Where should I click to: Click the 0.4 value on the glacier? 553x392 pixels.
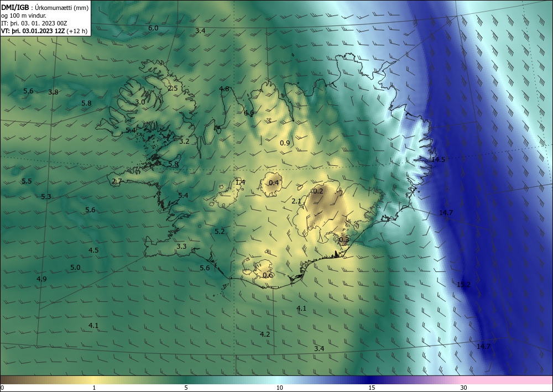(x=274, y=182)
